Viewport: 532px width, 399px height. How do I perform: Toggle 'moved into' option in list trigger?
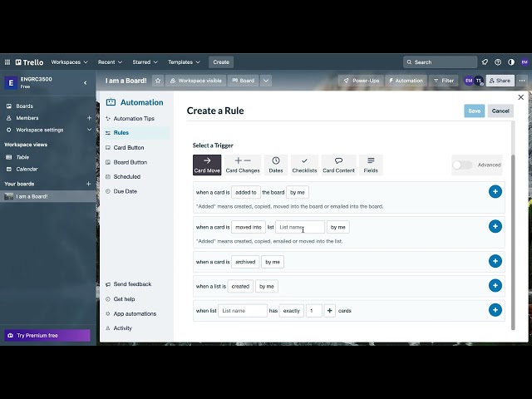(x=249, y=227)
